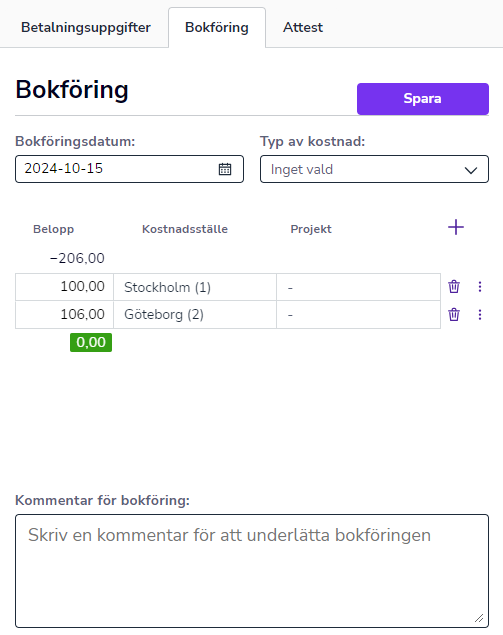Screen dimensions: 503x635
Task: Open the calendar picker for Bokföringsdatum
Action: tap(225, 169)
